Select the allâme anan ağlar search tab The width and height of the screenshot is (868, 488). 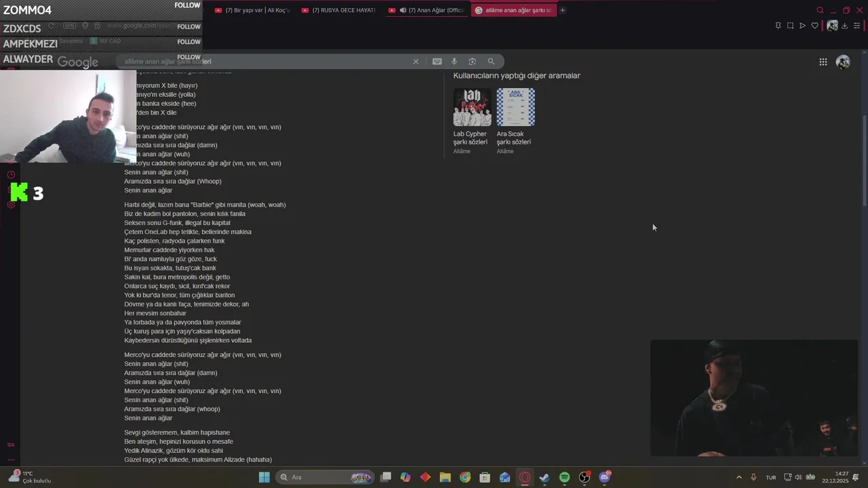pos(513,10)
